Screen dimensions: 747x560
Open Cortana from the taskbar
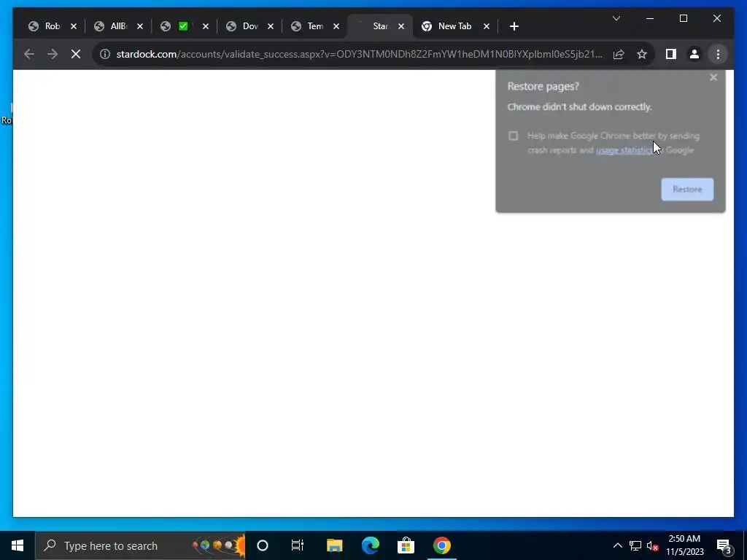click(263, 545)
